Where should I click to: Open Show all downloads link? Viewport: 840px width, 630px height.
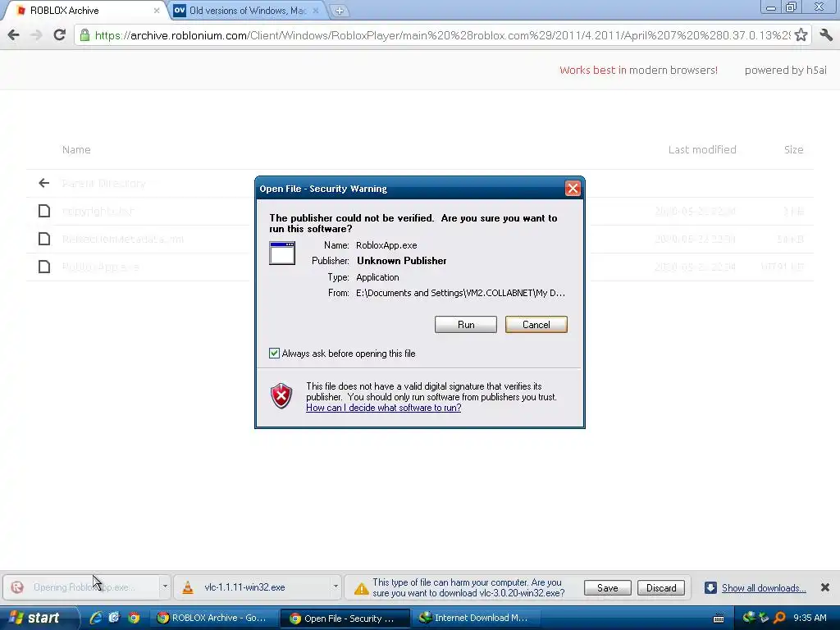click(764, 588)
